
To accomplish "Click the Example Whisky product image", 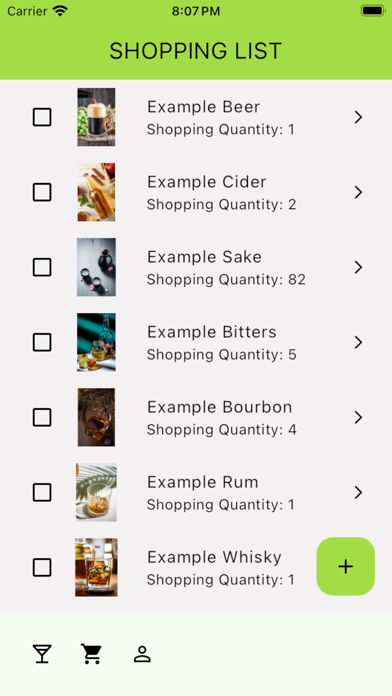I will [96, 567].
